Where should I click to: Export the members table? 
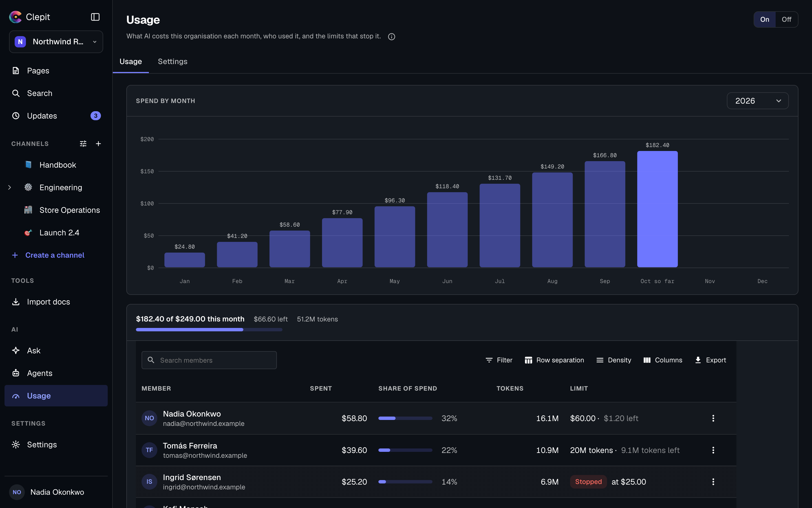coord(710,360)
